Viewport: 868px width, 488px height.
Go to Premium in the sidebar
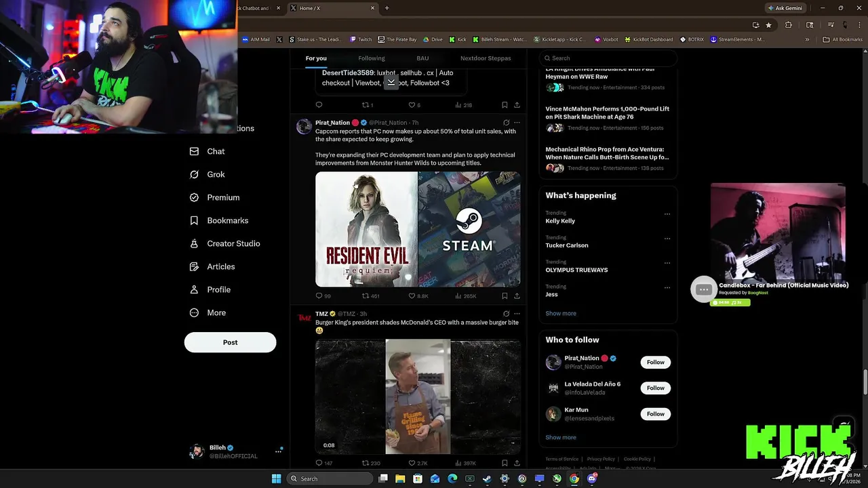tap(214, 197)
